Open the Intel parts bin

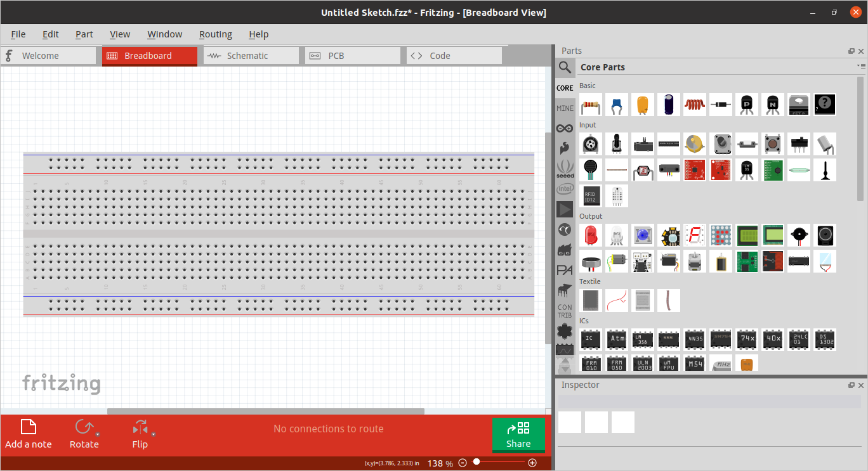click(565, 189)
